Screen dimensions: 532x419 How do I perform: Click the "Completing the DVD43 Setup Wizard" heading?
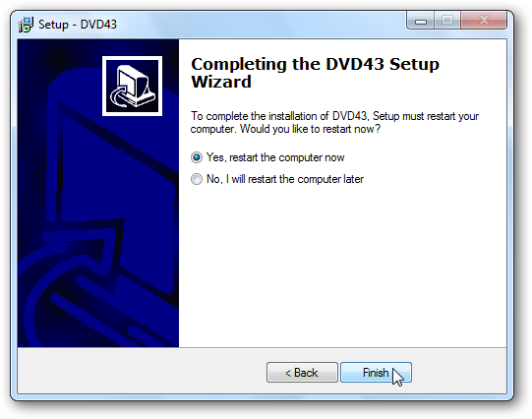click(315, 73)
